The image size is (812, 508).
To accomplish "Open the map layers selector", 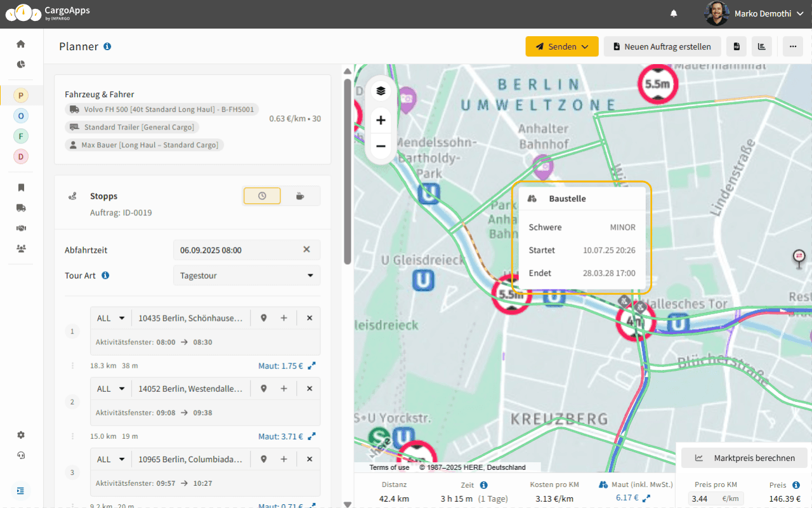I will (x=381, y=91).
